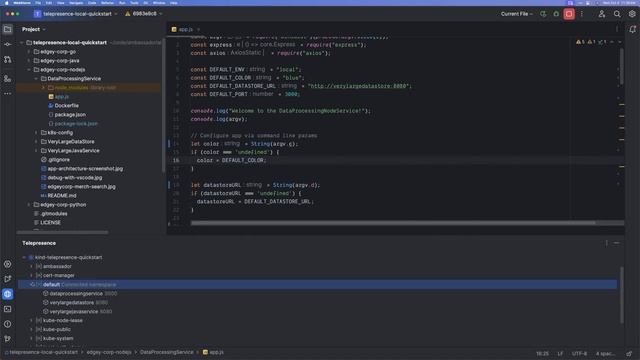Open the Apple menu
The width and height of the screenshot is (640, 360).
point(7,3)
